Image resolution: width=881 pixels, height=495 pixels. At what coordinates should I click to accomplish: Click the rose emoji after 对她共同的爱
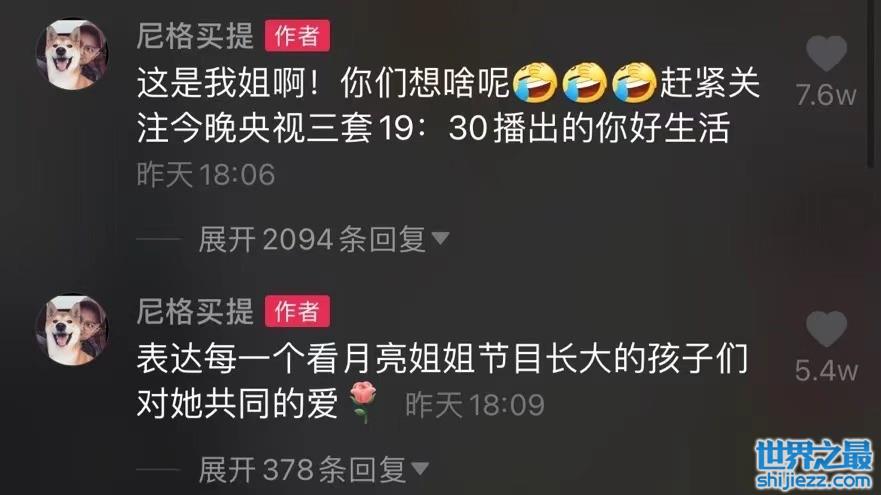(363, 402)
